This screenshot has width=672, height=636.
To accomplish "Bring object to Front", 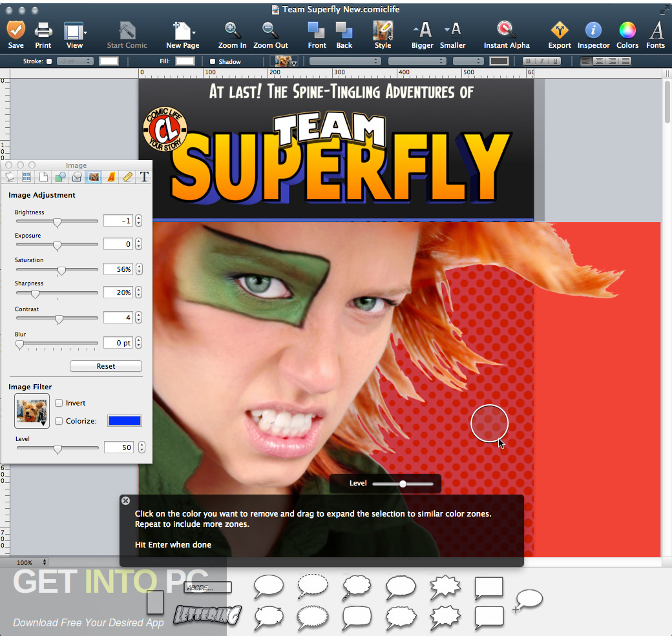I will (317, 35).
